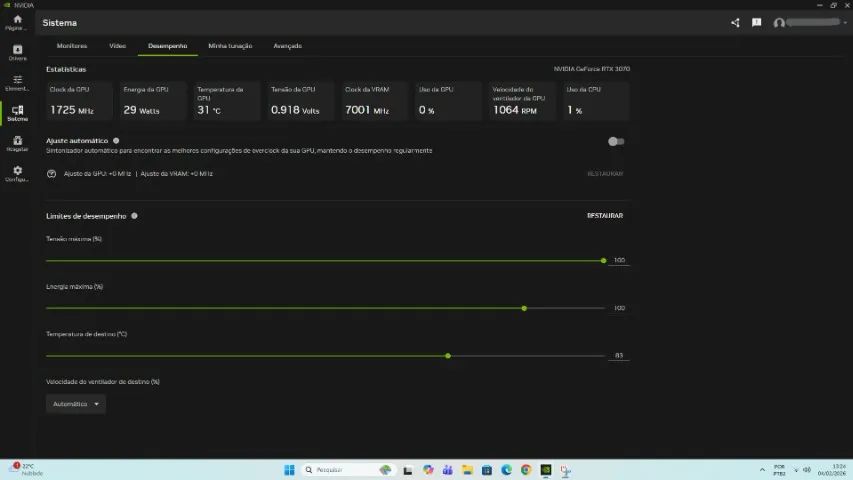This screenshot has width=853, height=480.
Task: Click the Uso da GPU 0 % card
Action: [449, 101]
